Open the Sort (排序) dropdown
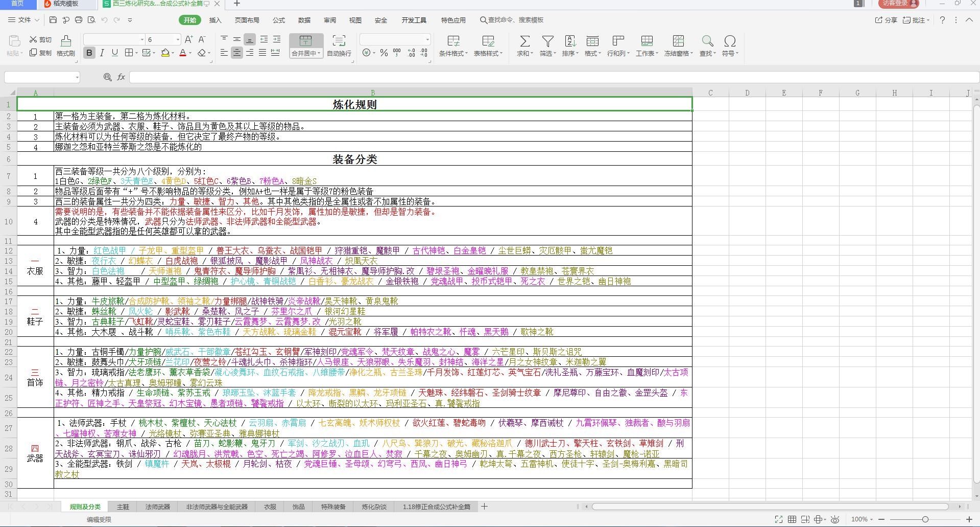Screen dimensions: 980x527 click(x=570, y=45)
